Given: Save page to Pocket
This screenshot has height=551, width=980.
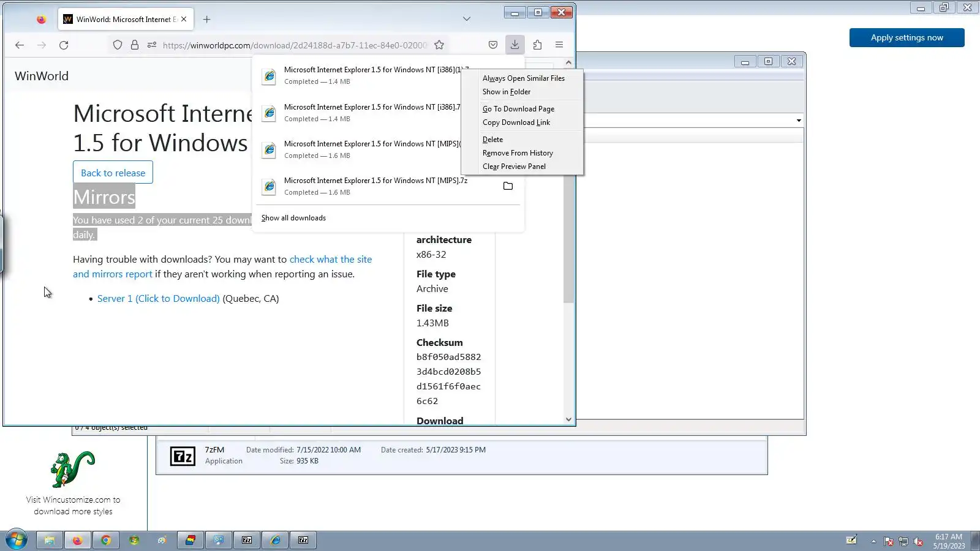Looking at the screenshot, I should coord(493,45).
